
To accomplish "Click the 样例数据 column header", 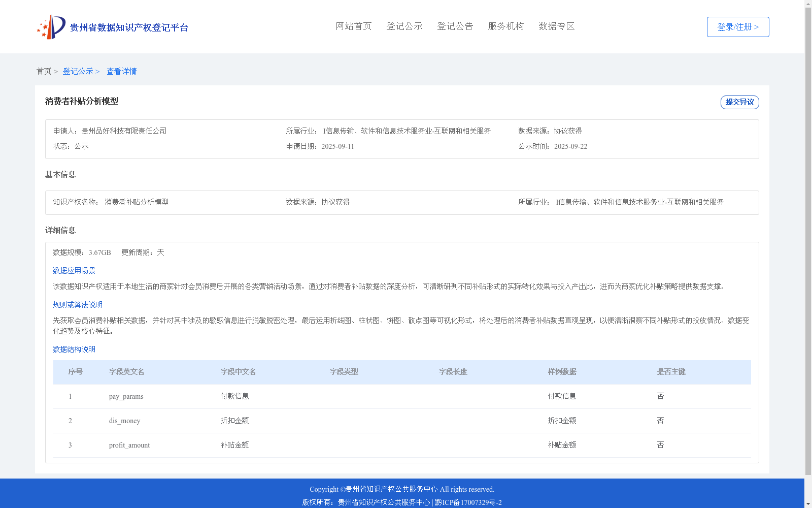I will 562,372.
